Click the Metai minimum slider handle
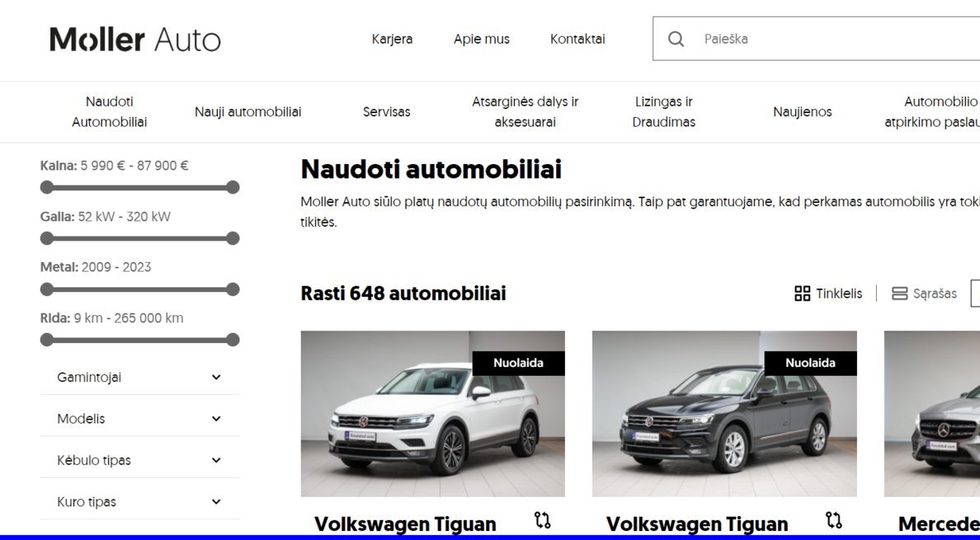This screenshot has height=540, width=980. click(47, 289)
